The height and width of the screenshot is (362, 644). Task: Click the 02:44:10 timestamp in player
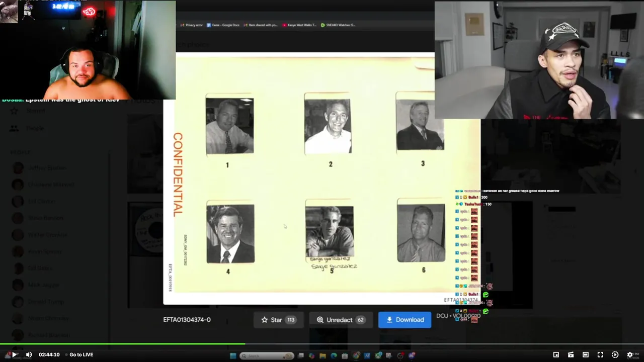coord(49,354)
